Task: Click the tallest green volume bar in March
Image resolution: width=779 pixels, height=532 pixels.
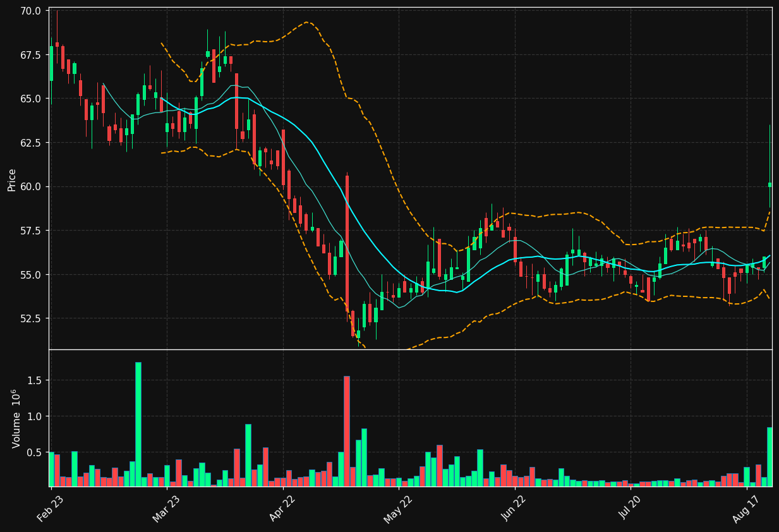Action: point(138,424)
